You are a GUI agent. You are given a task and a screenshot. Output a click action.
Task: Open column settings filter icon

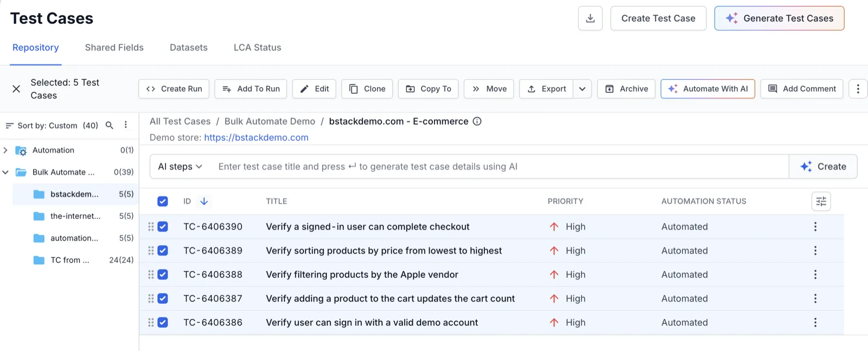tap(821, 201)
